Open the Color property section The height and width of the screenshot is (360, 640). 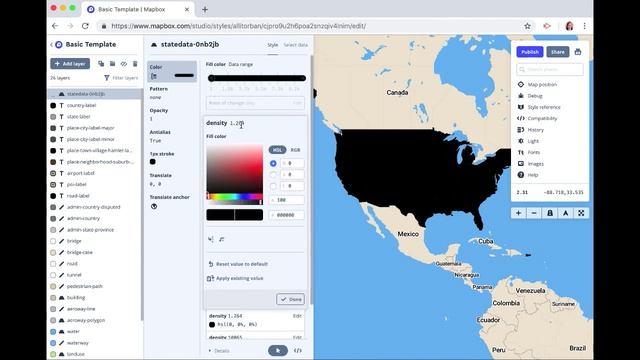tap(172, 71)
